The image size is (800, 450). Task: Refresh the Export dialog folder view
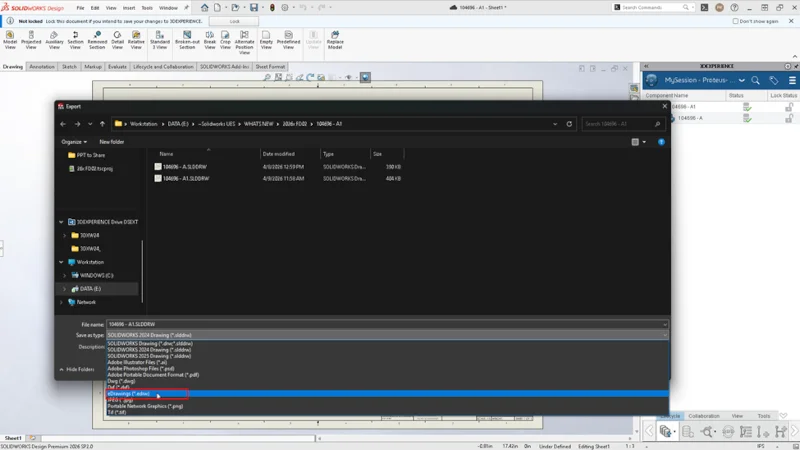click(569, 123)
